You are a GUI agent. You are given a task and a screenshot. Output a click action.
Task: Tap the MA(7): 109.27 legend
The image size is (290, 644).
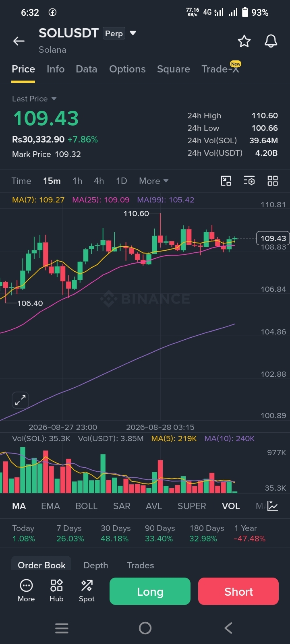pyautogui.click(x=38, y=200)
